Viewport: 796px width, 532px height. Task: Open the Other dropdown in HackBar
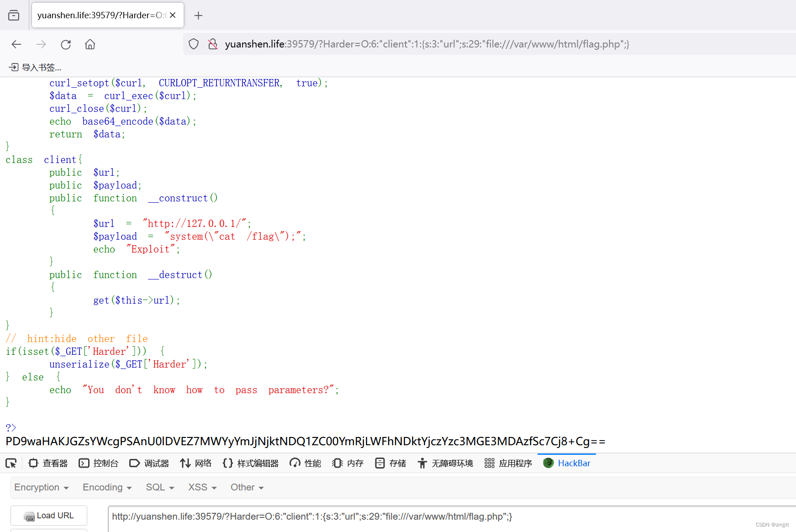coord(246,487)
